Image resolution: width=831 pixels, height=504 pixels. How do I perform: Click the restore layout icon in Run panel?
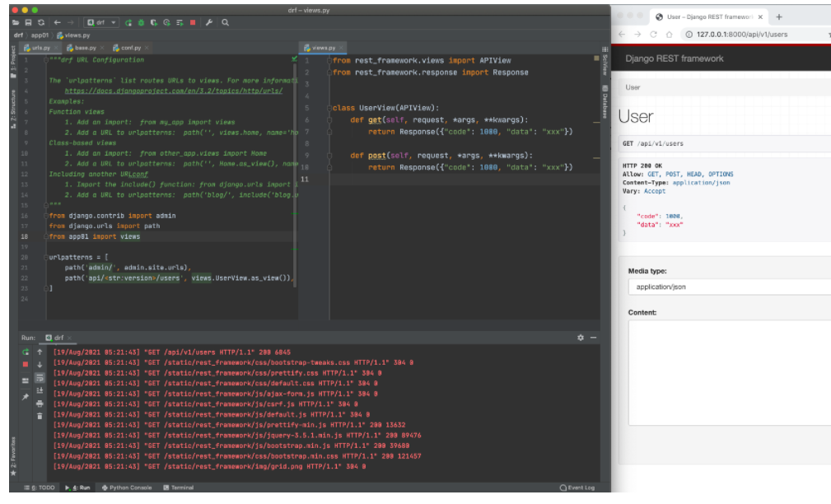[x=26, y=380]
